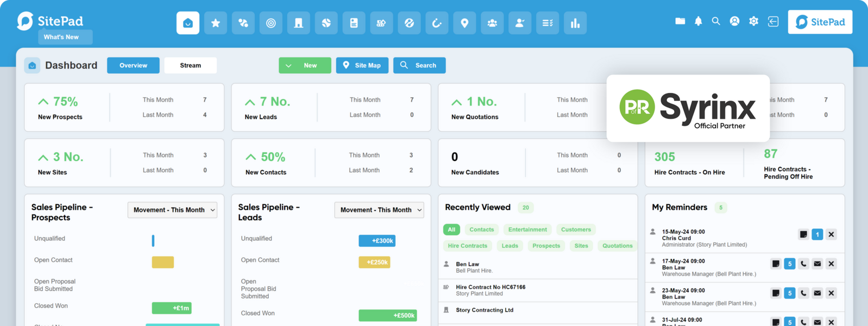Open the user profile icon in header
868x326 pixels.
pyautogui.click(x=734, y=21)
